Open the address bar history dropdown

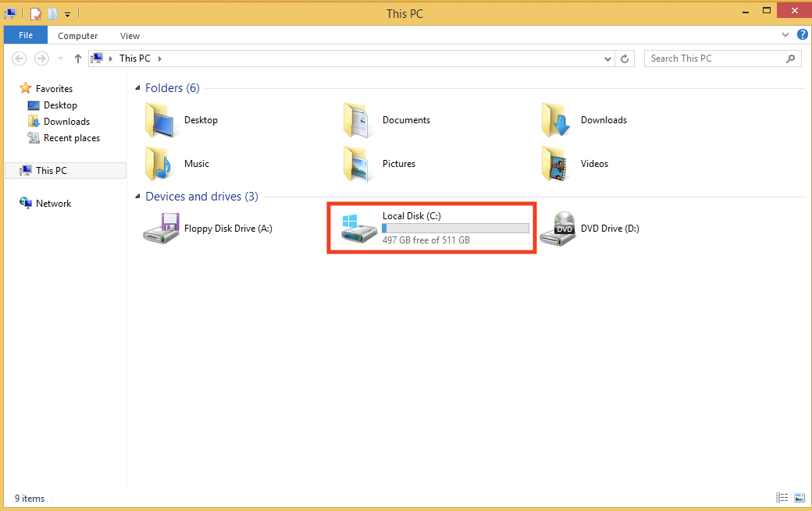click(x=607, y=59)
